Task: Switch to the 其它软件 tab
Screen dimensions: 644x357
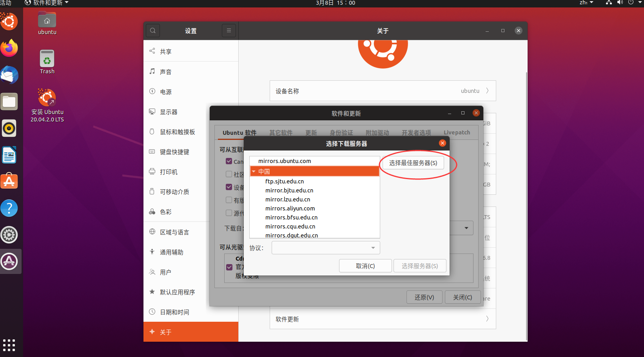Action: (x=281, y=132)
